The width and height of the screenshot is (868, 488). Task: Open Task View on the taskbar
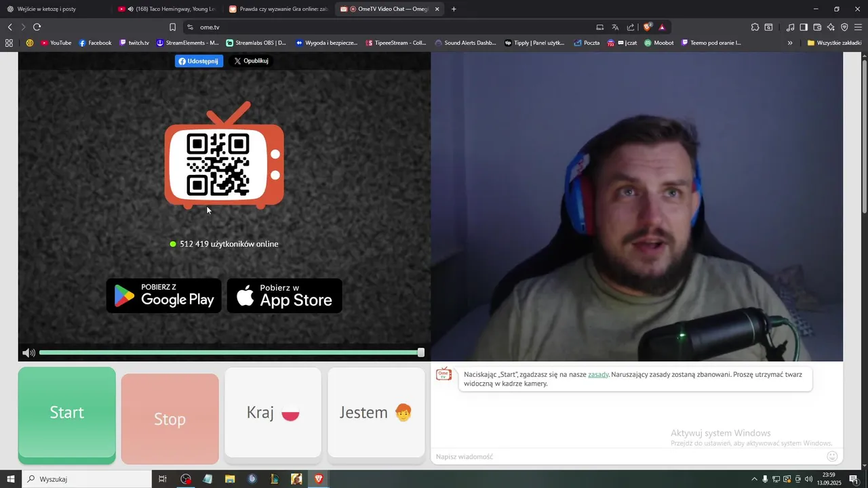coord(163,479)
